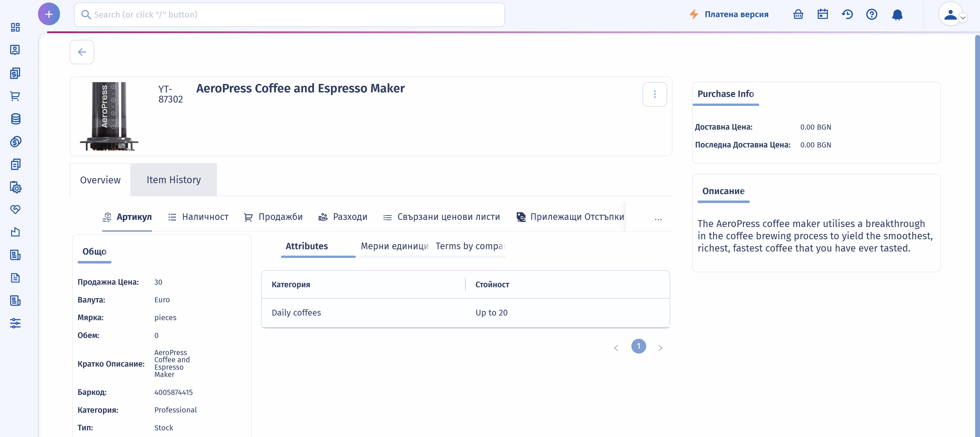Click the Общо section heading
This screenshot has height=437, width=980.
coord(94,252)
